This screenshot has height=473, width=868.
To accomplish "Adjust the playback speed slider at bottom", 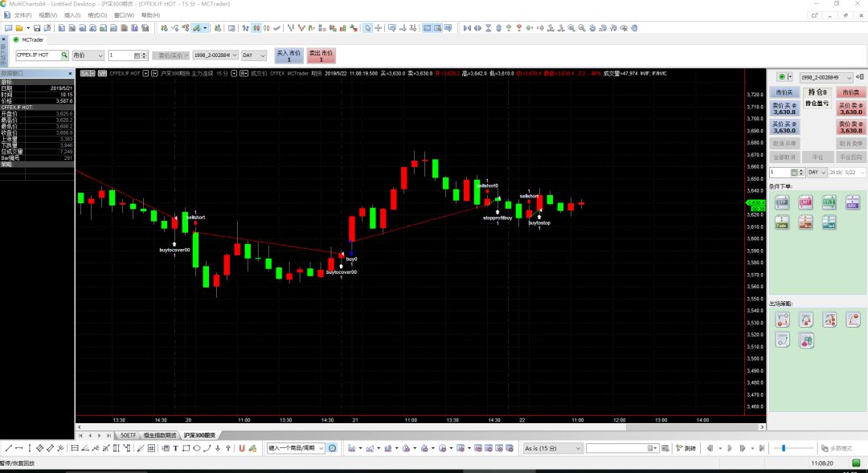I will pyautogui.click(x=784, y=448).
